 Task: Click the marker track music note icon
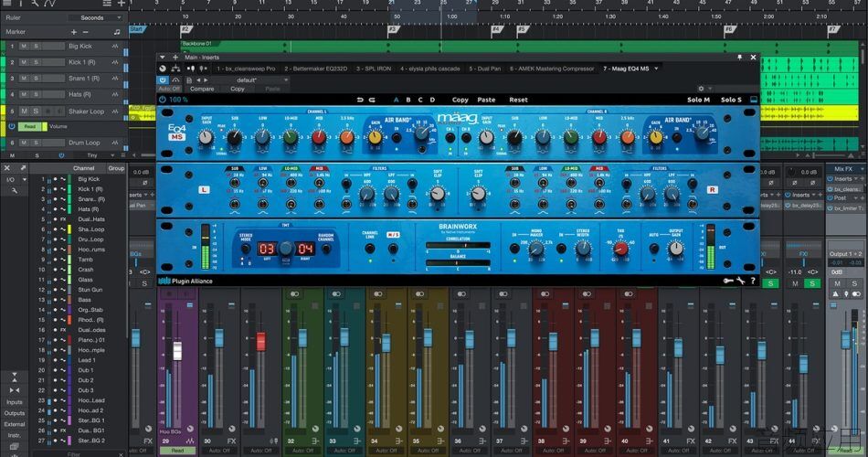coord(117,32)
